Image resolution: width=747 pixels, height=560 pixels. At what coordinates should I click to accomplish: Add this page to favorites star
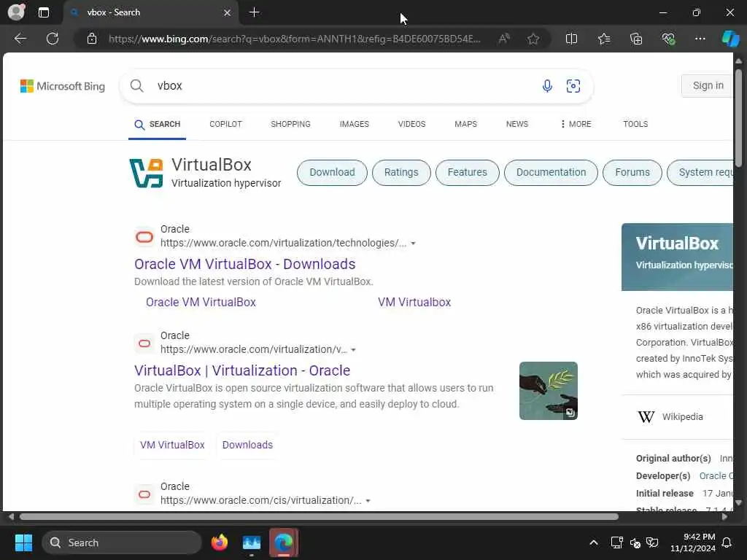(533, 39)
